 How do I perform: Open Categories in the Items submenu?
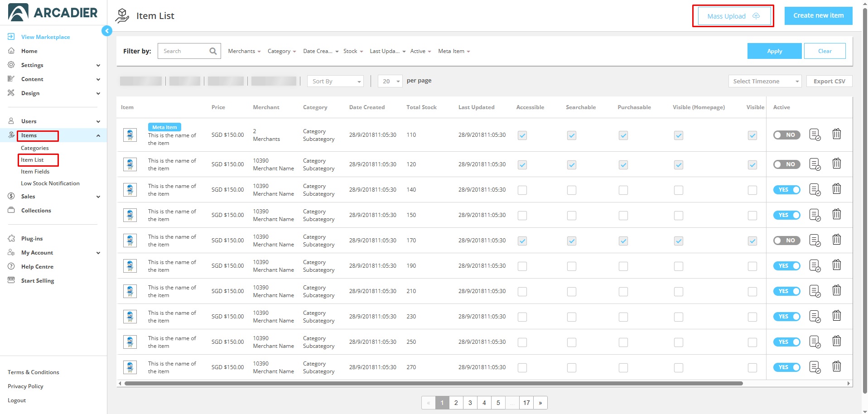[x=34, y=148]
